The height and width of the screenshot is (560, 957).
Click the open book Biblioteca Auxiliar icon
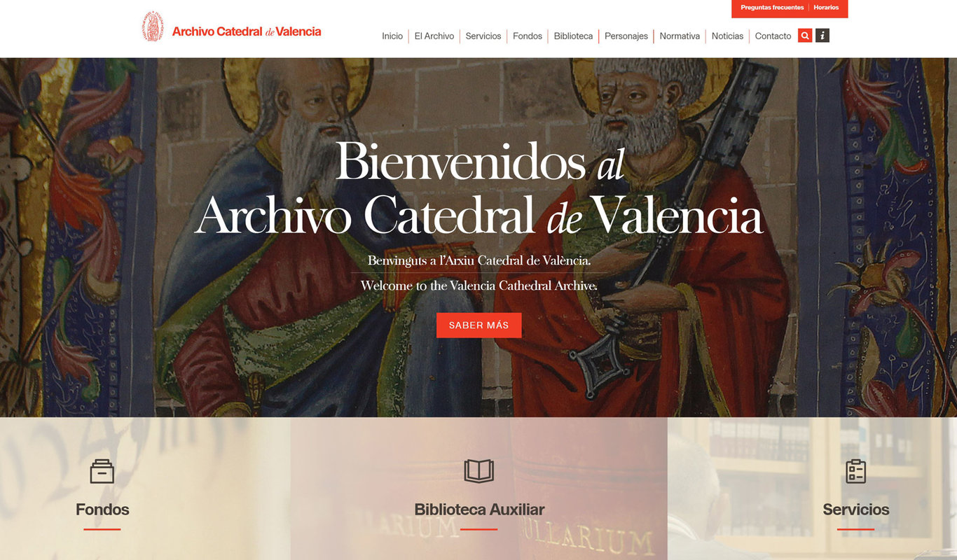479,471
